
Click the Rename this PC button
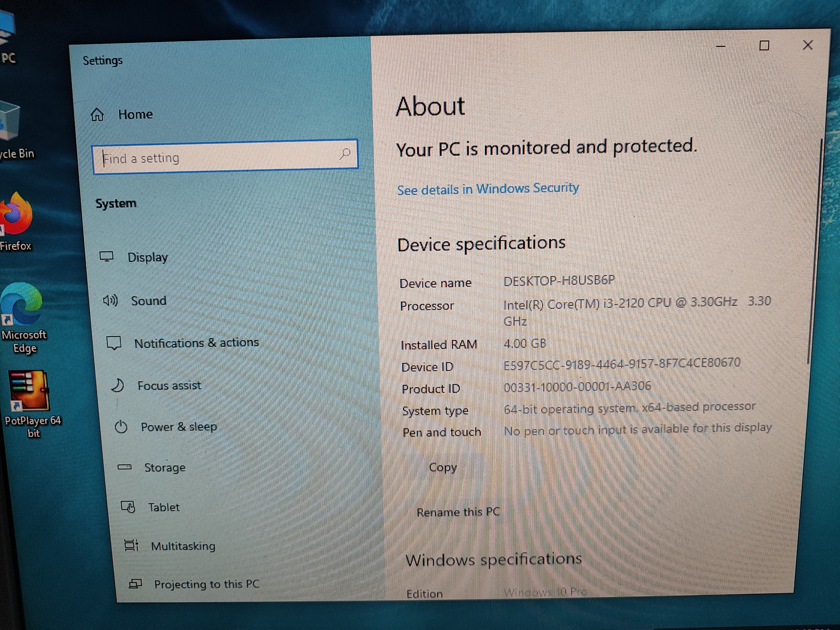[x=458, y=512]
